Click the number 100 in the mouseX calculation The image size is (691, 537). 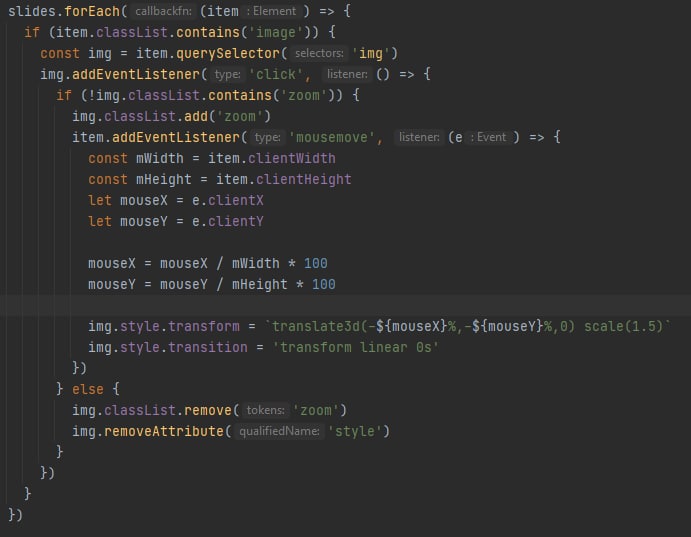pos(316,263)
